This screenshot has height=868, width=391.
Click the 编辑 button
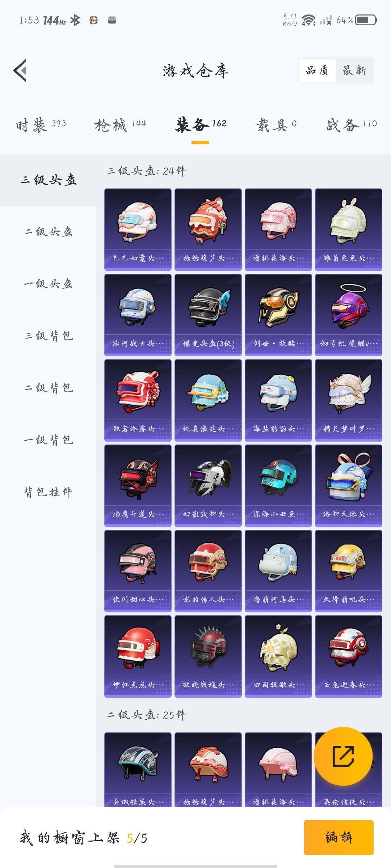pos(339,837)
